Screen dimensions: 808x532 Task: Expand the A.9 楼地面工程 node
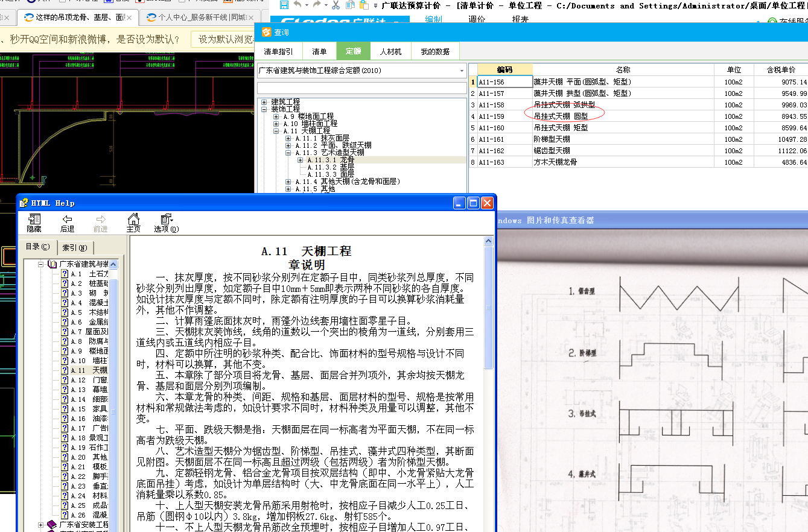click(276, 116)
